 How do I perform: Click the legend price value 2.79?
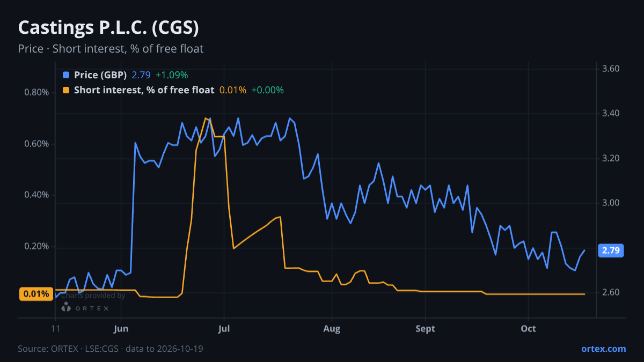(x=141, y=75)
